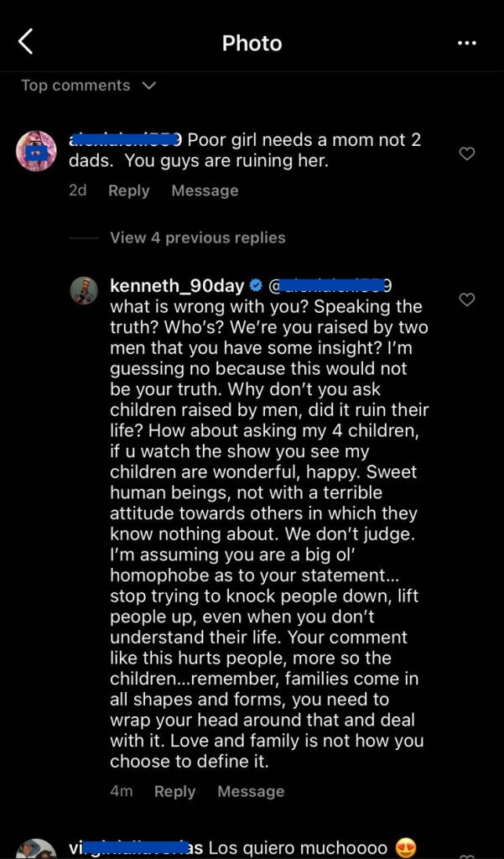Click the Top comments label
The height and width of the screenshot is (859, 504).
click(75, 86)
